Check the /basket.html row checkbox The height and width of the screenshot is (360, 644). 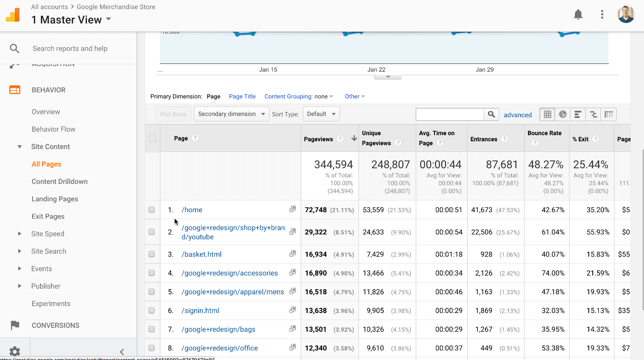point(152,254)
